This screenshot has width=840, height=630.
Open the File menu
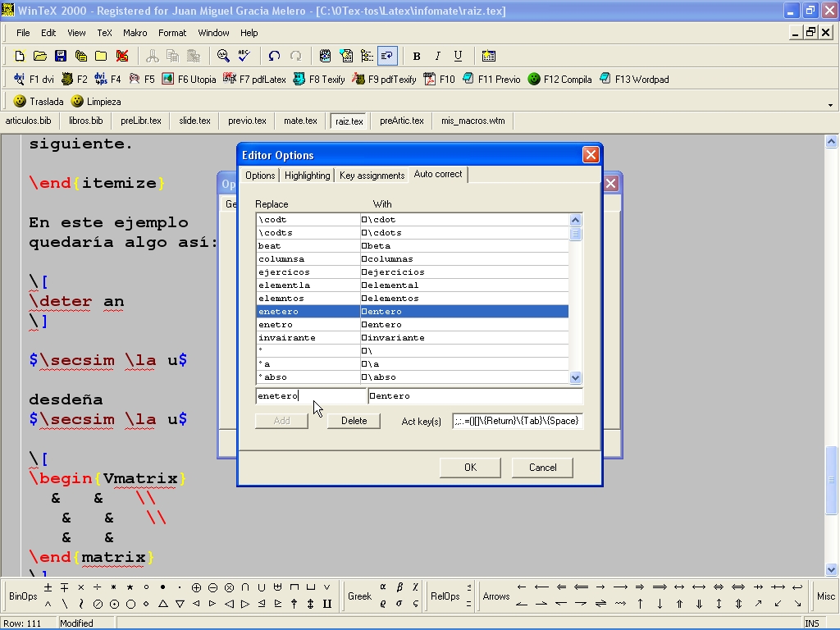click(23, 33)
